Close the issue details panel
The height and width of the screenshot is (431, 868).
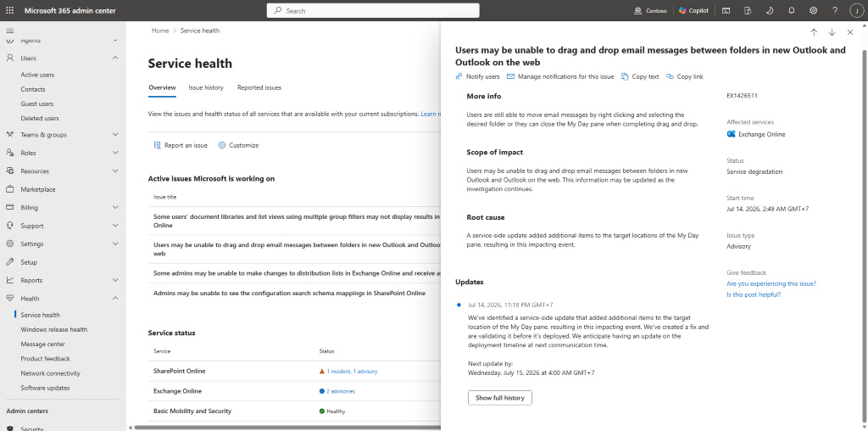tap(849, 32)
